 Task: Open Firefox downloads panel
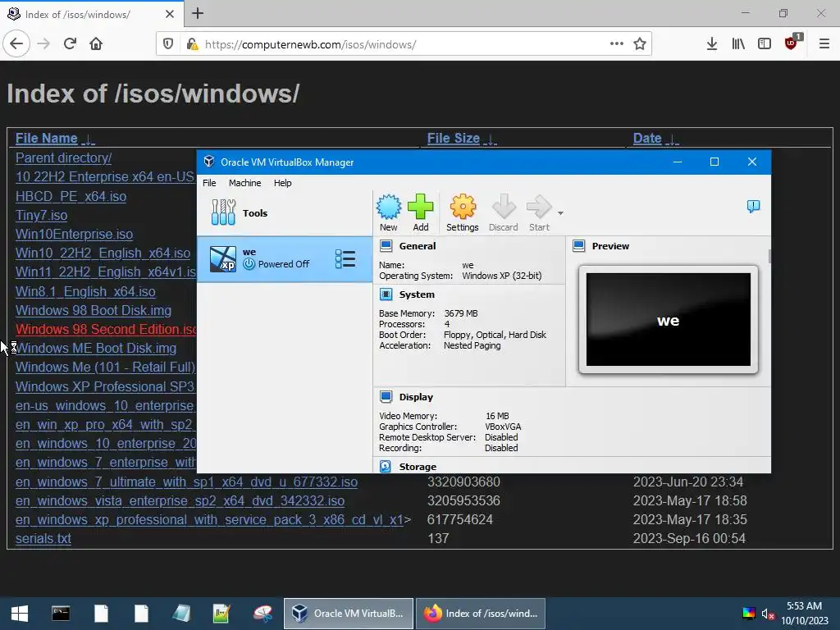[x=711, y=44]
